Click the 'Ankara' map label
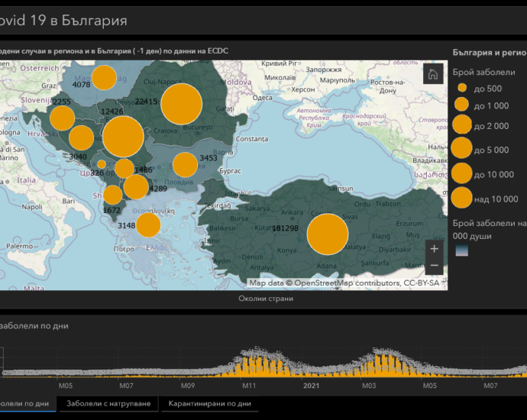527x420 pixels. click(x=292, y=212)
